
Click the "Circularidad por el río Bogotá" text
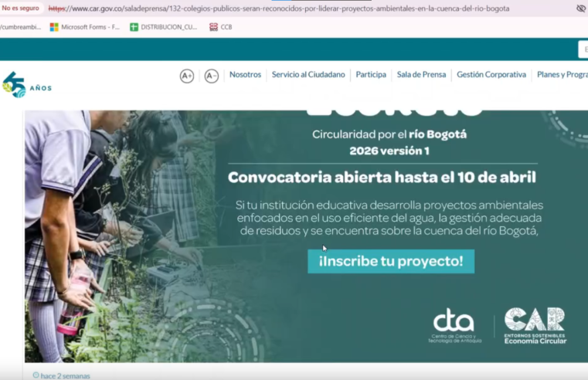(389, 134)
